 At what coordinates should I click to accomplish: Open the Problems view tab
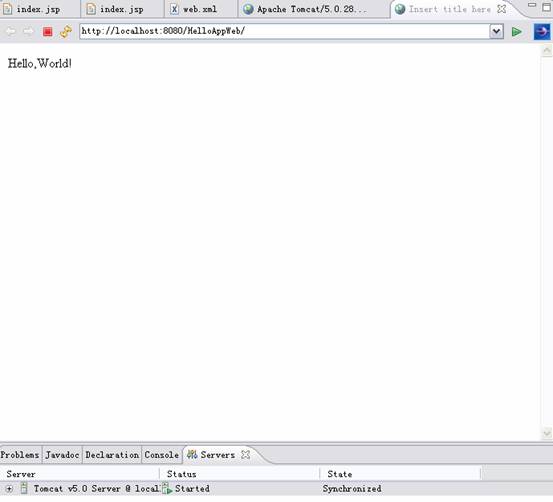pyautogui.click(x=20, y=455)
